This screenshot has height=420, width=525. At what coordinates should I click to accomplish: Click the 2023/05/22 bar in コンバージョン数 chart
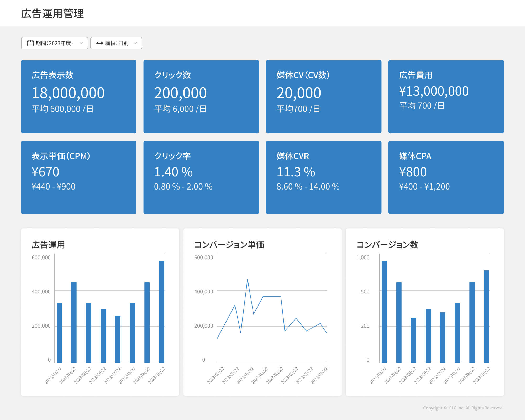coord(413,340)
